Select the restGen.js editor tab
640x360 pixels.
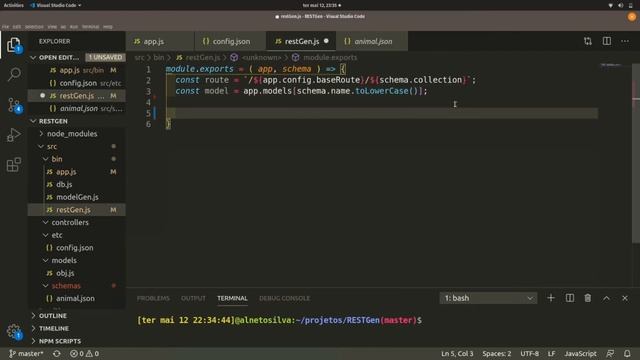(x=301, y=41)
